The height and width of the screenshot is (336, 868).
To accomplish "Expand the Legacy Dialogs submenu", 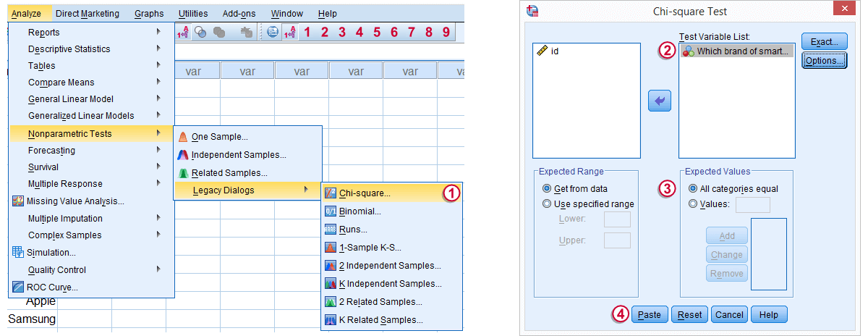I will [247, 190].
